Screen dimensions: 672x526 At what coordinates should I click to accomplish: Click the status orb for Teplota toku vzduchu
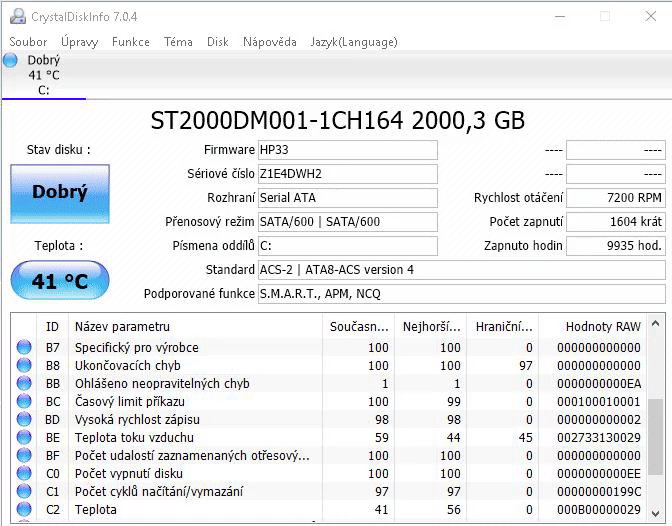coord(24,438)
